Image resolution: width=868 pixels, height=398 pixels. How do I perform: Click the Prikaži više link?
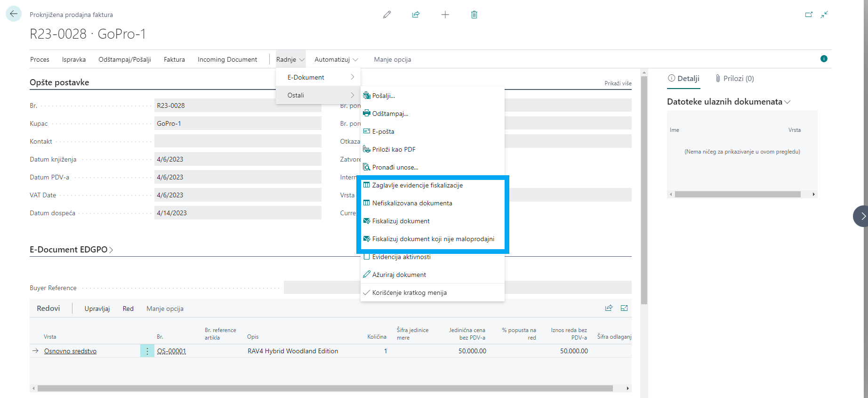(x=618, y=83)
